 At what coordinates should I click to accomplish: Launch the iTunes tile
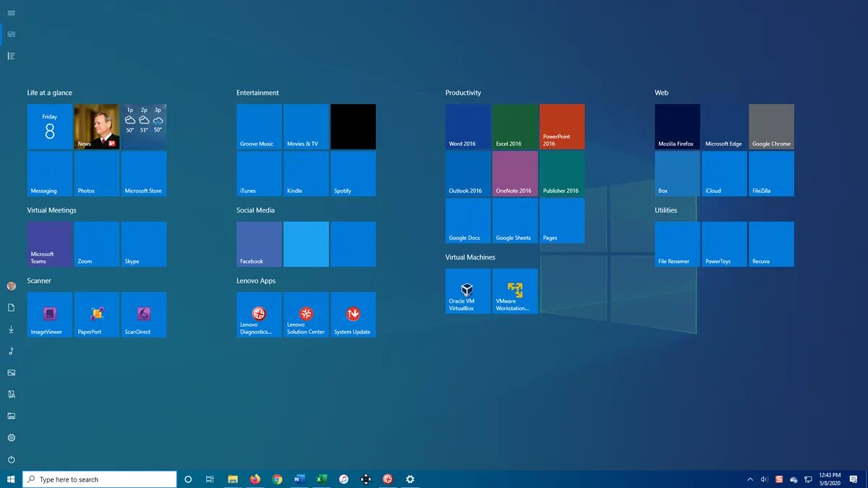259,174
